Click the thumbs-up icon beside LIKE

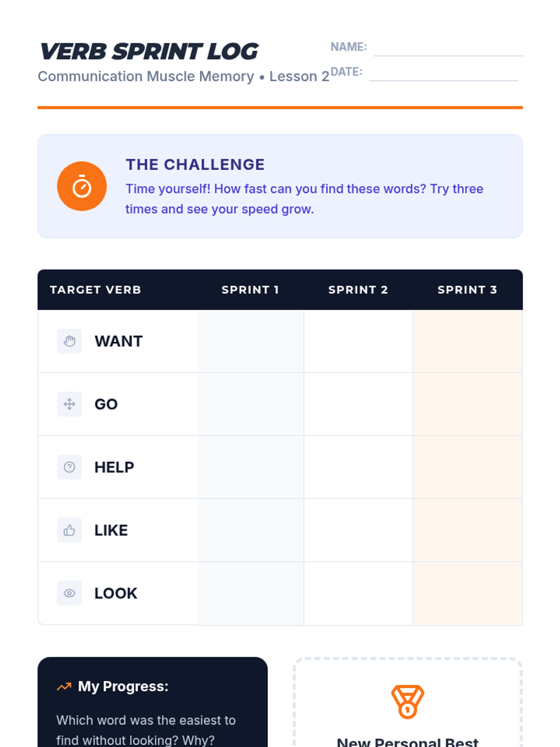coord(69,530)
